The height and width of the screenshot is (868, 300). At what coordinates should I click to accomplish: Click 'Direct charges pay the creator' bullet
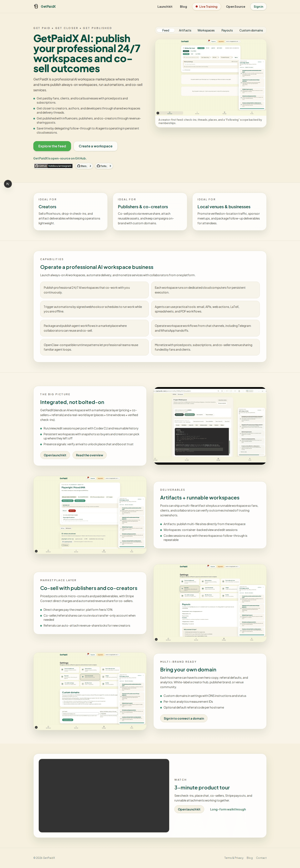[78, 610]
